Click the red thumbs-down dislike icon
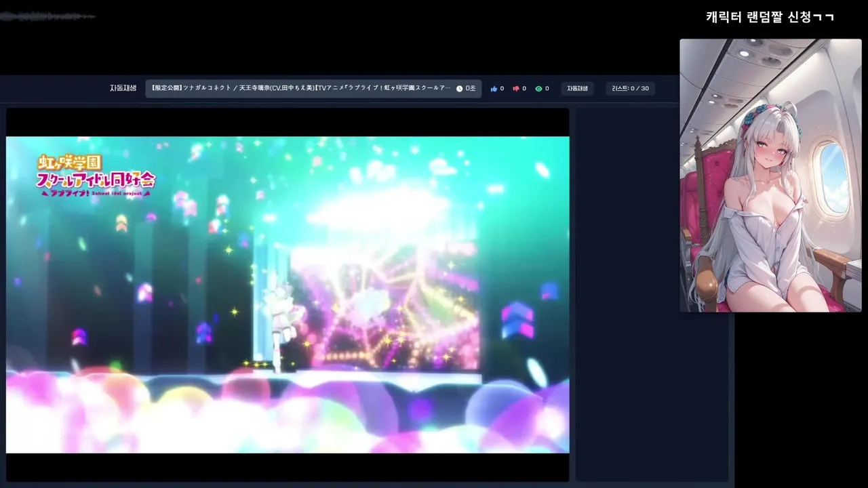868x488 pixels. tap(516, 89)
